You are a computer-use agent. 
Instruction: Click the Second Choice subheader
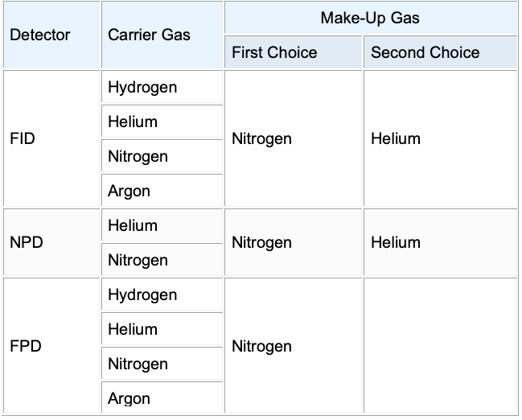click(425, 53)
